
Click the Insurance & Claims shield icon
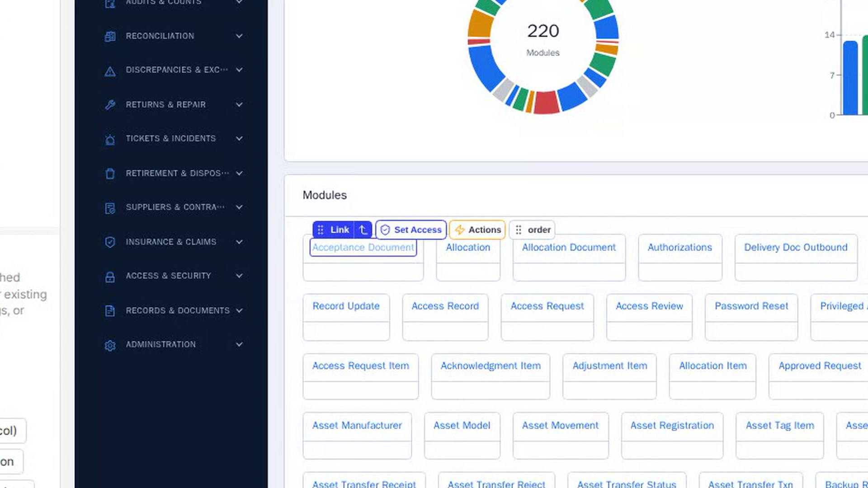[110, 242]
